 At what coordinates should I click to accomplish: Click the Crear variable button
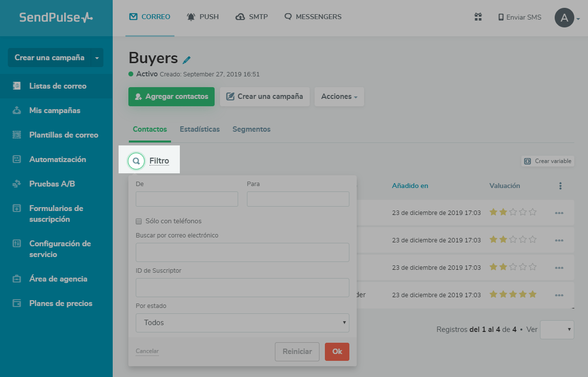click(x=547, y=161)
